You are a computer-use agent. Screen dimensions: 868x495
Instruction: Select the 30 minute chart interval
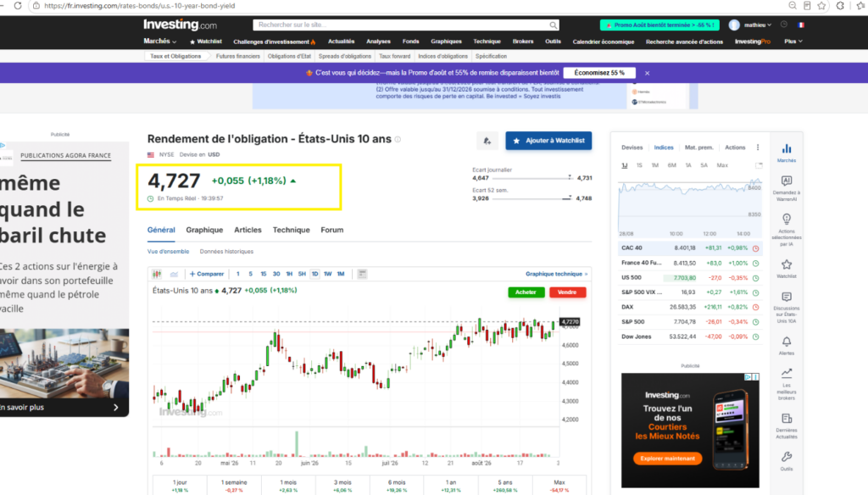coord(276,274)
